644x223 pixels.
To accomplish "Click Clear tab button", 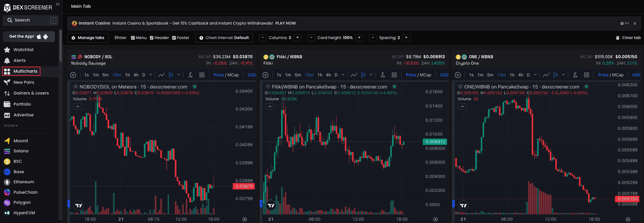I will [628, 38].
